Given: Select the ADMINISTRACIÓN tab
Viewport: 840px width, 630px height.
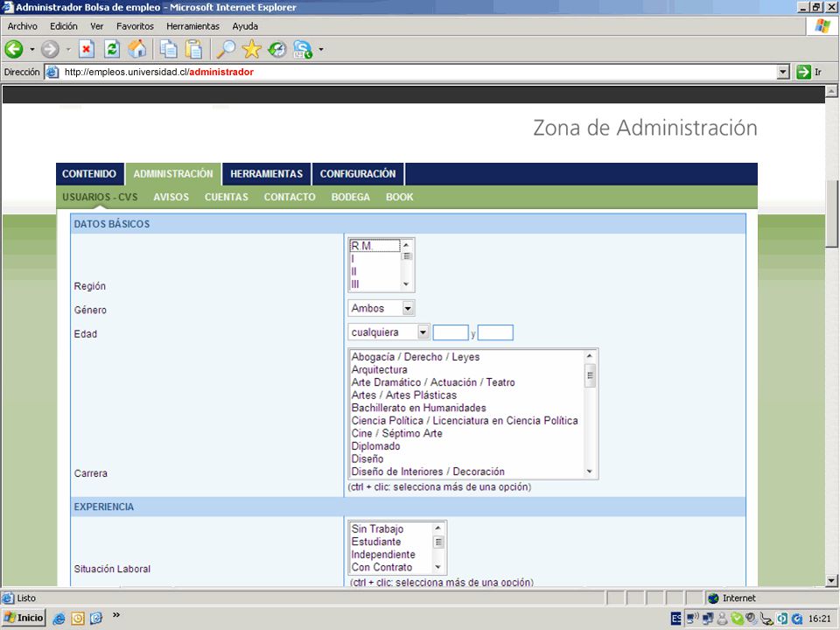Looking at the screenshot, I should click(x=173, y=174).
